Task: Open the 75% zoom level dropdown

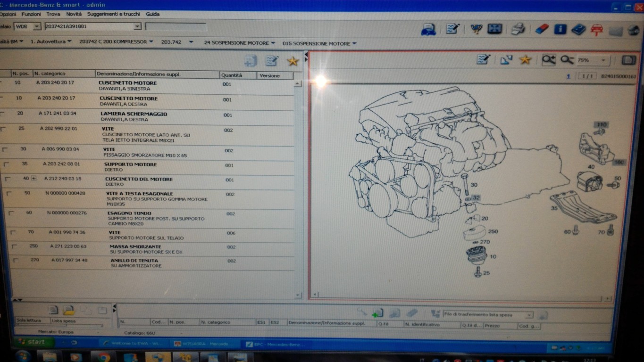Action: click(603, 60)
